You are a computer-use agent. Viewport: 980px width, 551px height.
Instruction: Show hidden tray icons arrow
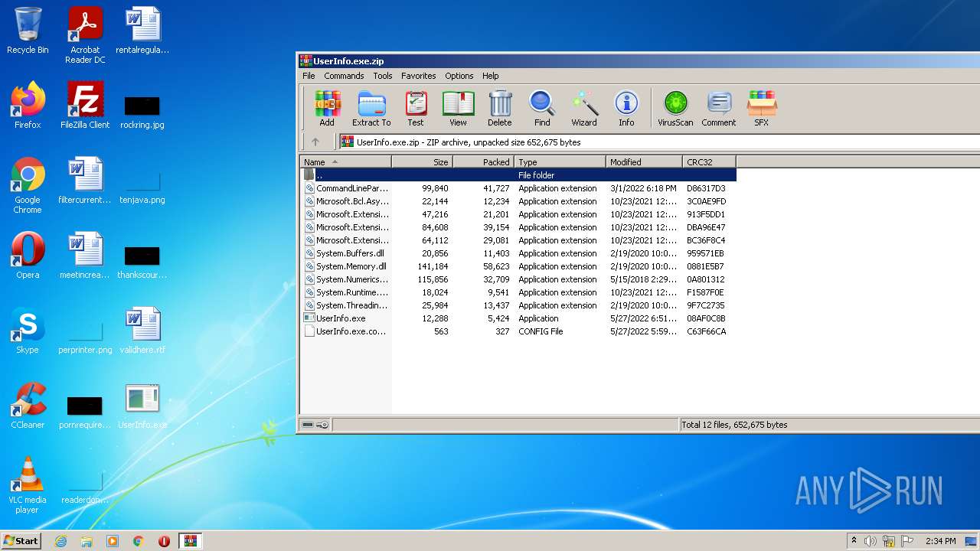point(854,540)
